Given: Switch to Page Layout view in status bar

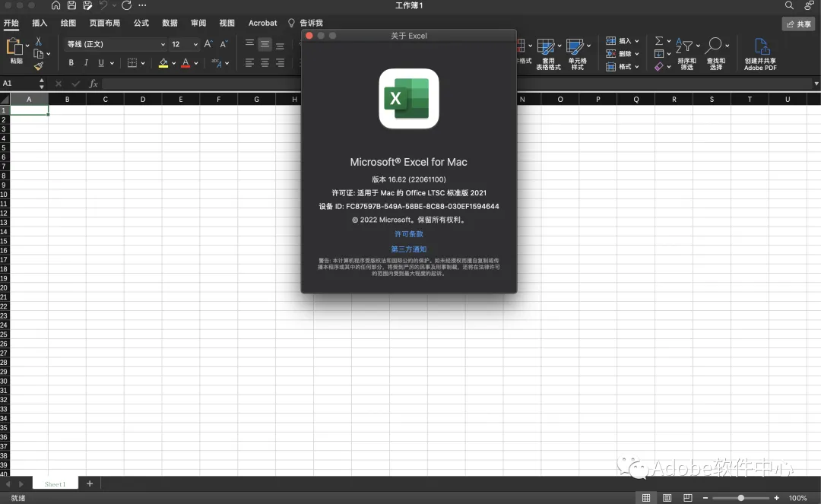Looking at the screenshot, I should [x=667, y=498].
